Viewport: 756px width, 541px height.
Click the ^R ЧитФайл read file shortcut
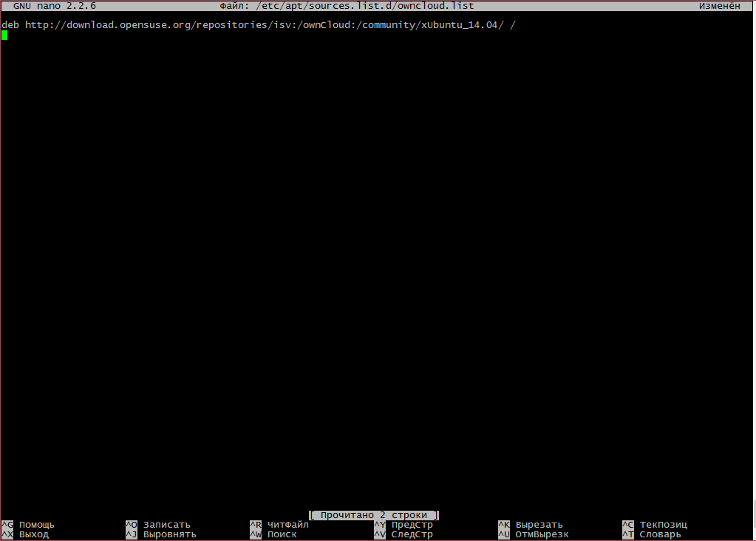(279, 525)
